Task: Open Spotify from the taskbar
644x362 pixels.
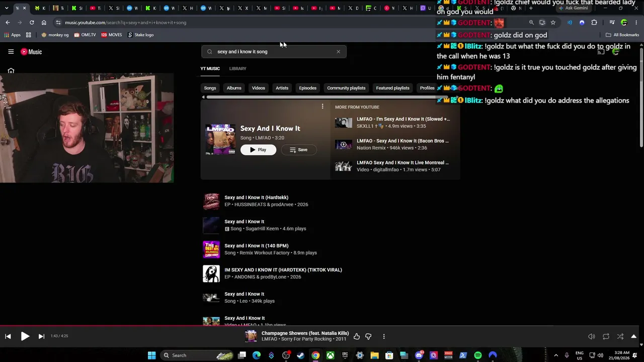Action: pyautogui.click(x=478, y=355)
